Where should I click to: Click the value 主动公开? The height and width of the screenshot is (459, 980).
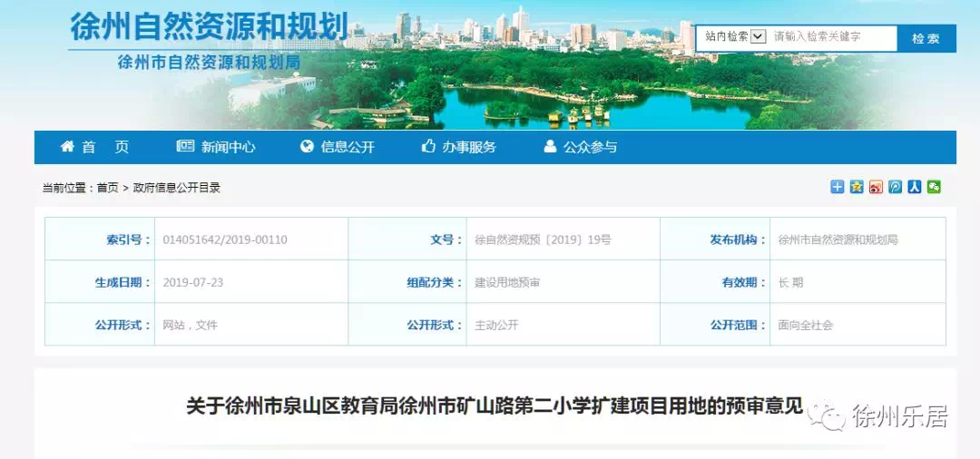point(497,325)
